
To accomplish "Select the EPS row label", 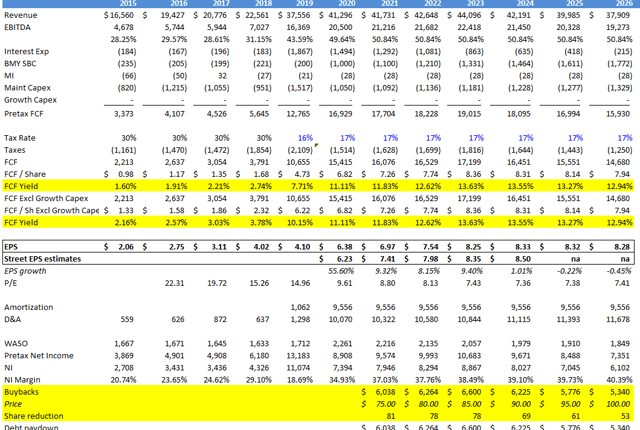I will click(11, 247).
